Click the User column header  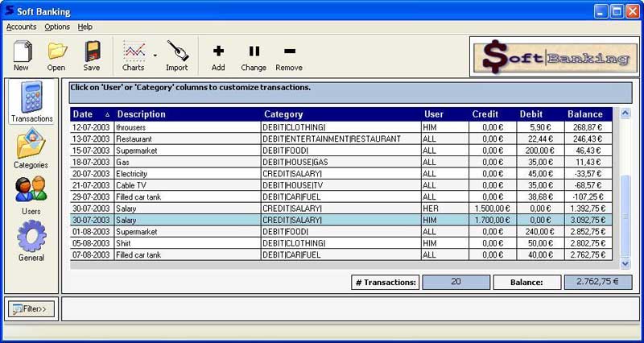point(445,114)
